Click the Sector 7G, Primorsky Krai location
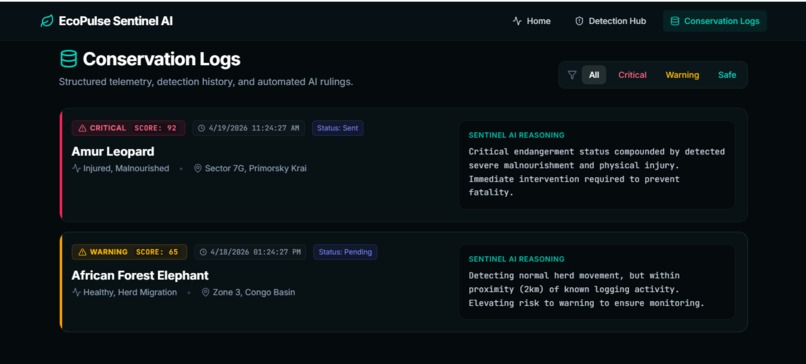Screen dimensions: 806x364 (255, 168)
